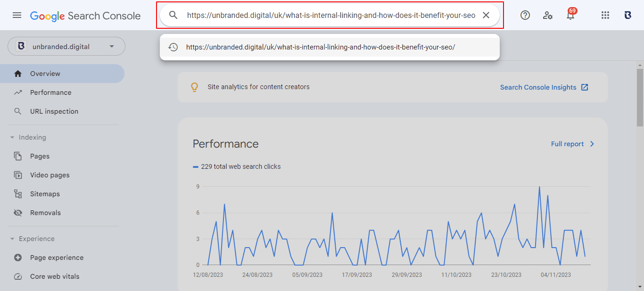
Task: Go to the Overview page
Action: pos(62,74)
